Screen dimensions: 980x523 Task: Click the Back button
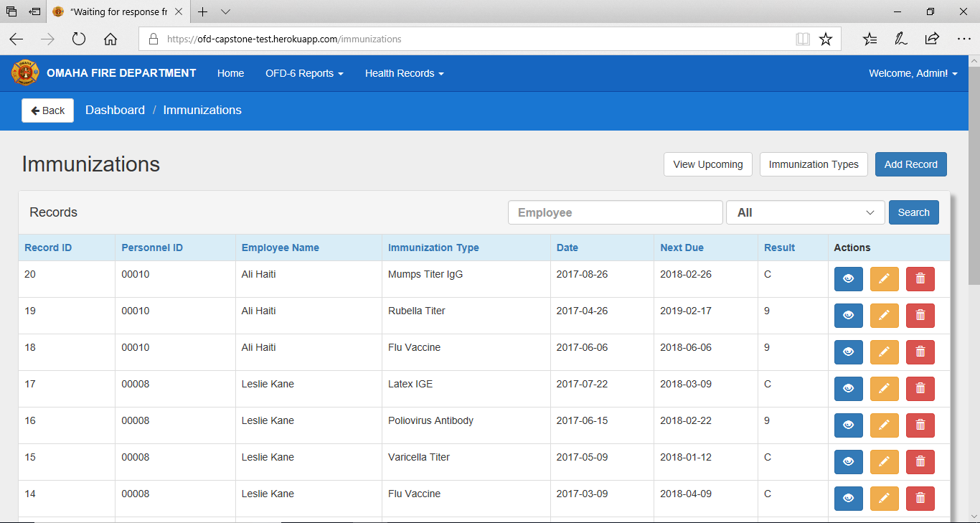click(x=48, y=110)
